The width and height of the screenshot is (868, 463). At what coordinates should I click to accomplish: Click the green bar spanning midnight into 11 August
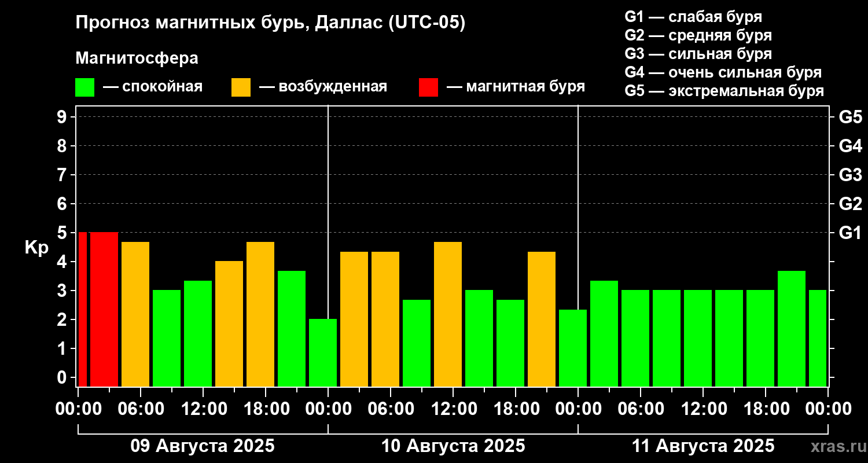pyautogui.click(x=573, y=348)
